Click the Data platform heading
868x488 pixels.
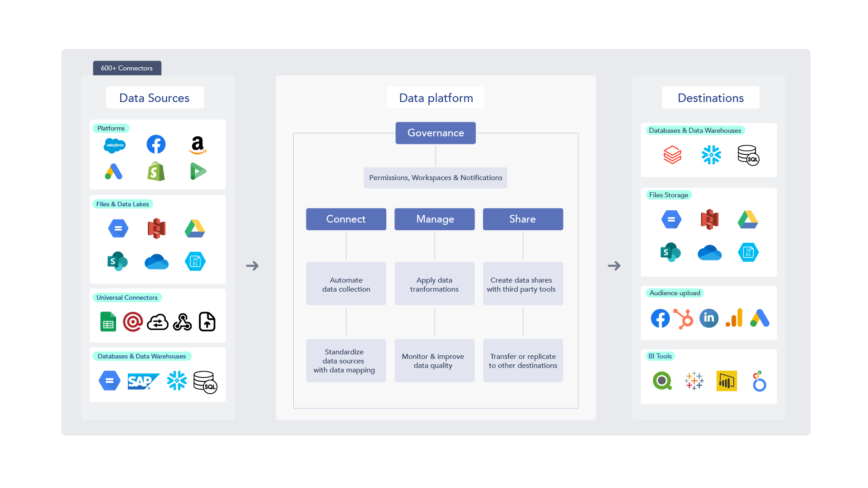point(436,98)
